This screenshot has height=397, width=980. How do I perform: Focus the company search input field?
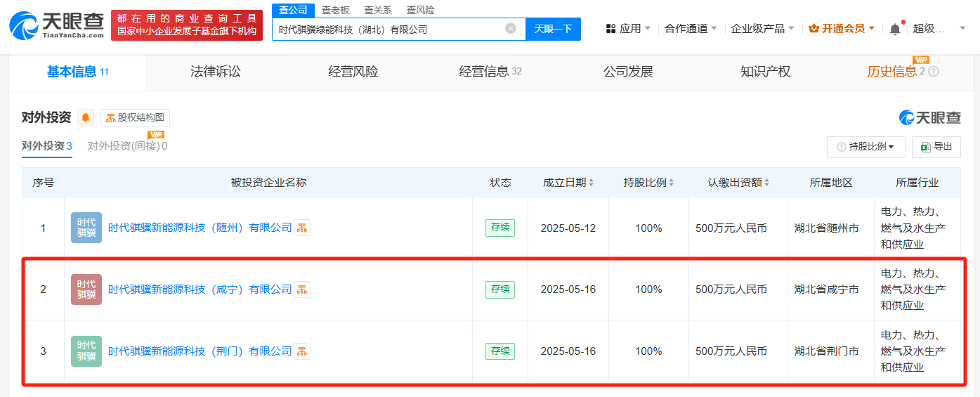(x=386, y=29)
